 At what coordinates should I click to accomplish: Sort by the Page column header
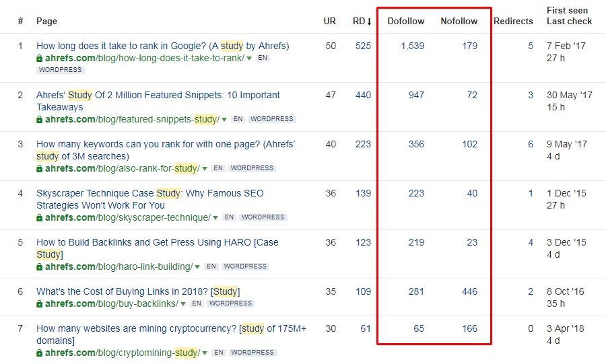[x=46, y=22]
